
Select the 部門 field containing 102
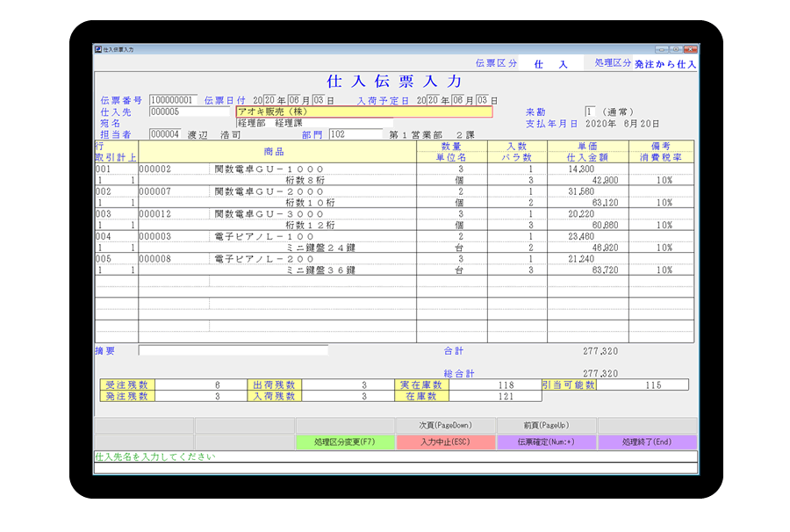[355, 134]
